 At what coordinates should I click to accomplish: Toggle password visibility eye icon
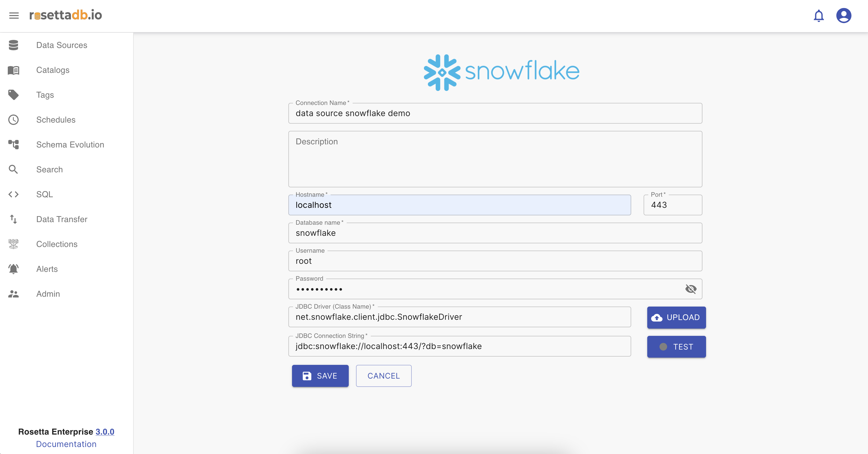[691, 289]
